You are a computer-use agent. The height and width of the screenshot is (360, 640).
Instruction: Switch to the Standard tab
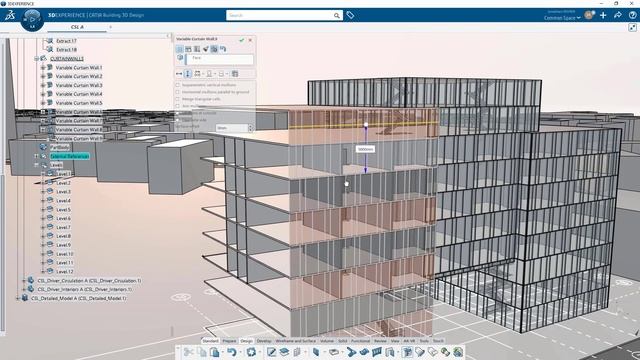coord(210,341)
